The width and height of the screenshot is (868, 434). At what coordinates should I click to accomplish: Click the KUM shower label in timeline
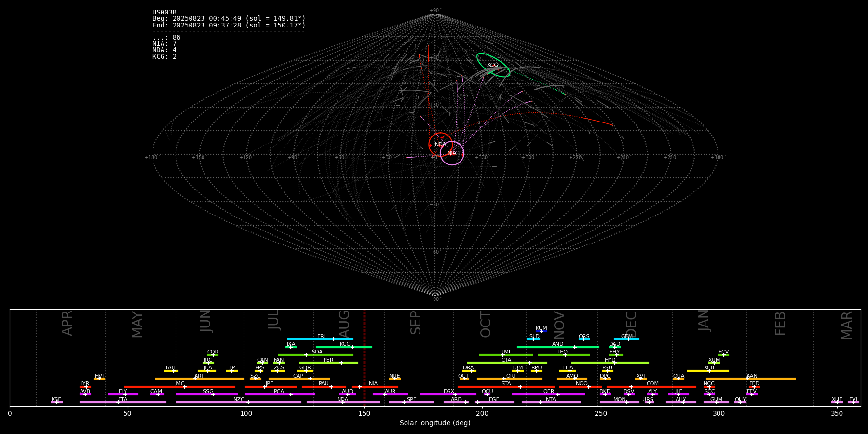[541, 328]
